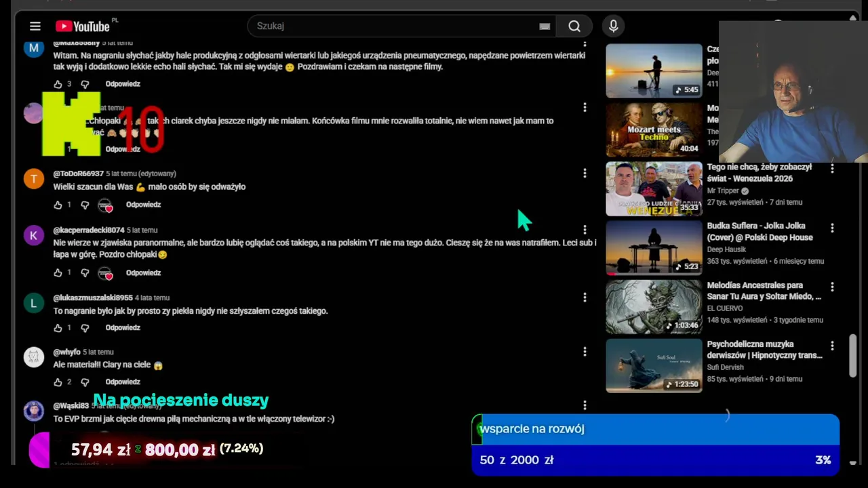This screenshot has width=868, height=488.
Task: Dislike @ToDoR66937's comment
Action: (85, 205)
